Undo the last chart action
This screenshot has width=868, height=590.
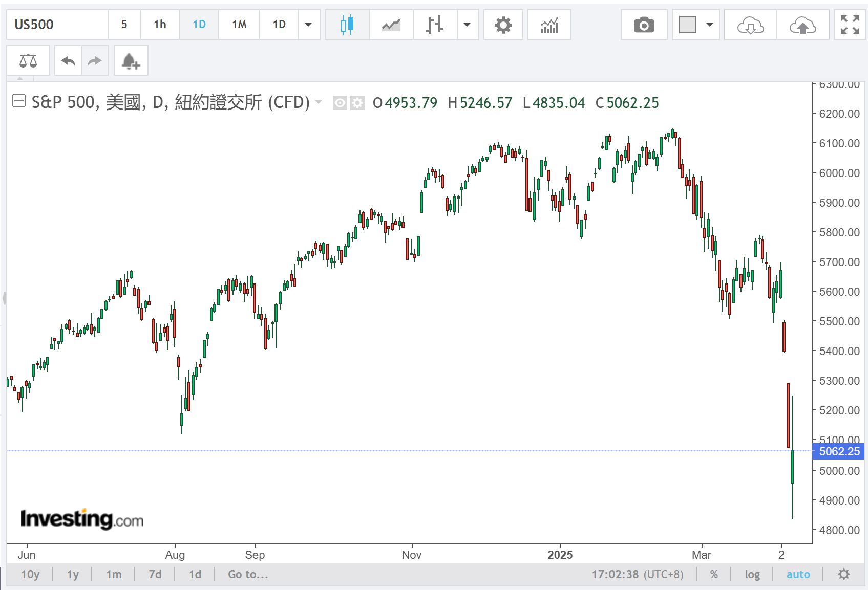(x=68, y=61)
